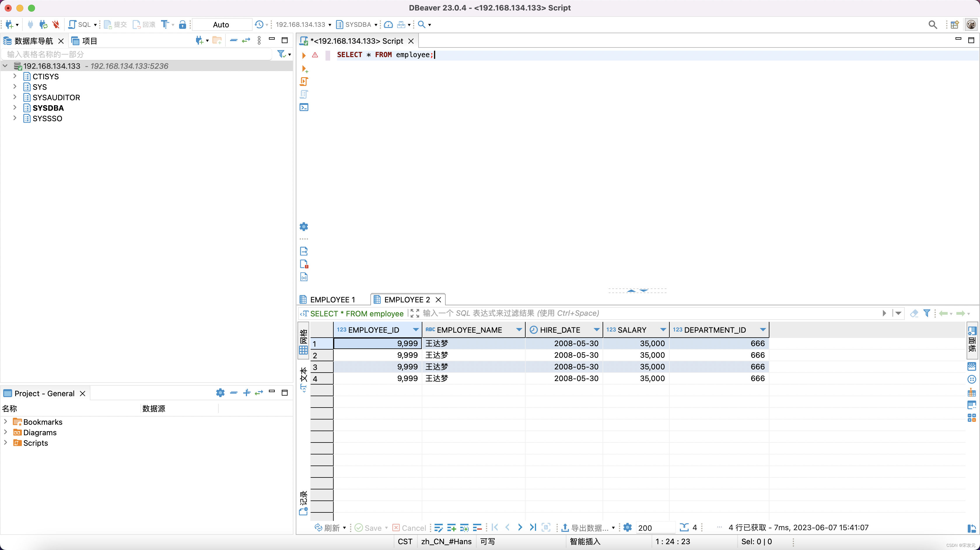Expand the SYSDBA schema node
The width and height of the screenshot is (980, 550).
[x=15, y=108]
